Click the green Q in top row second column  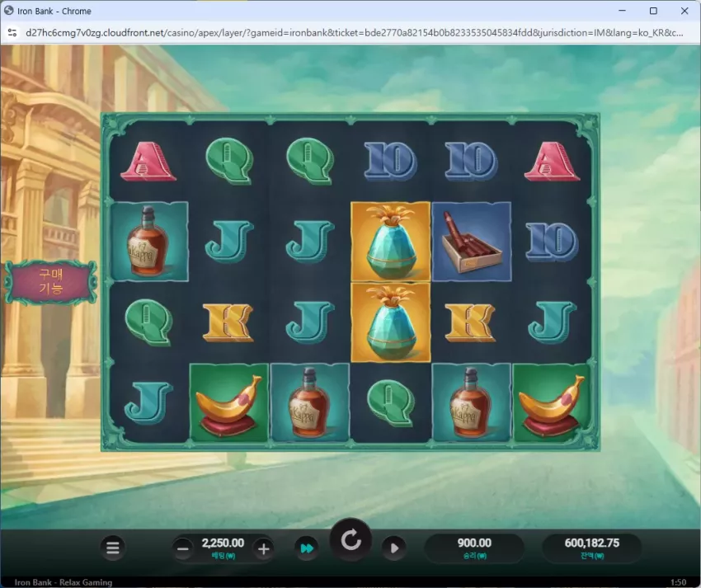229,161
